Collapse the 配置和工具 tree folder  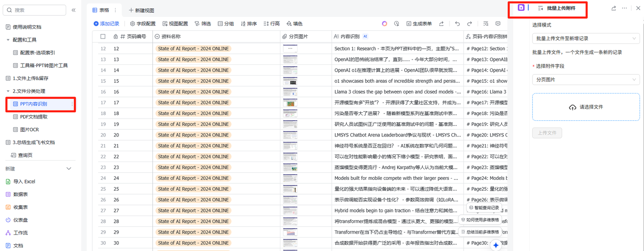(x=8, y=40)
